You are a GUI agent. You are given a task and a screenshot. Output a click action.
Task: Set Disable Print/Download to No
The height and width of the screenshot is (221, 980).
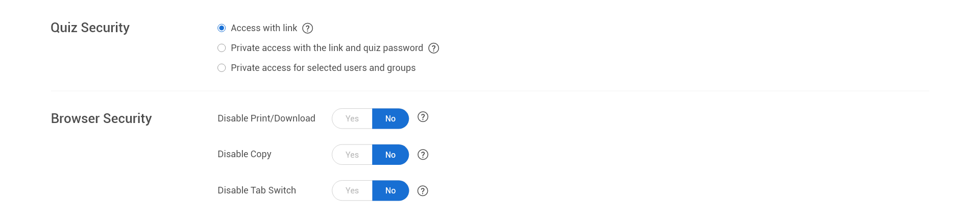coord(390,118)
